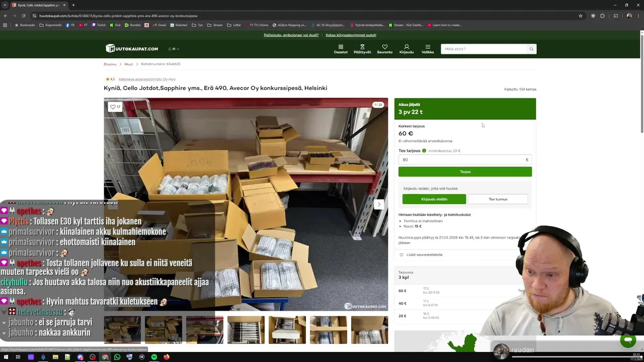The height and width of the screenshot is (362, 644).
Task: Open the Stream bookmarks folder
Action: 215,25
